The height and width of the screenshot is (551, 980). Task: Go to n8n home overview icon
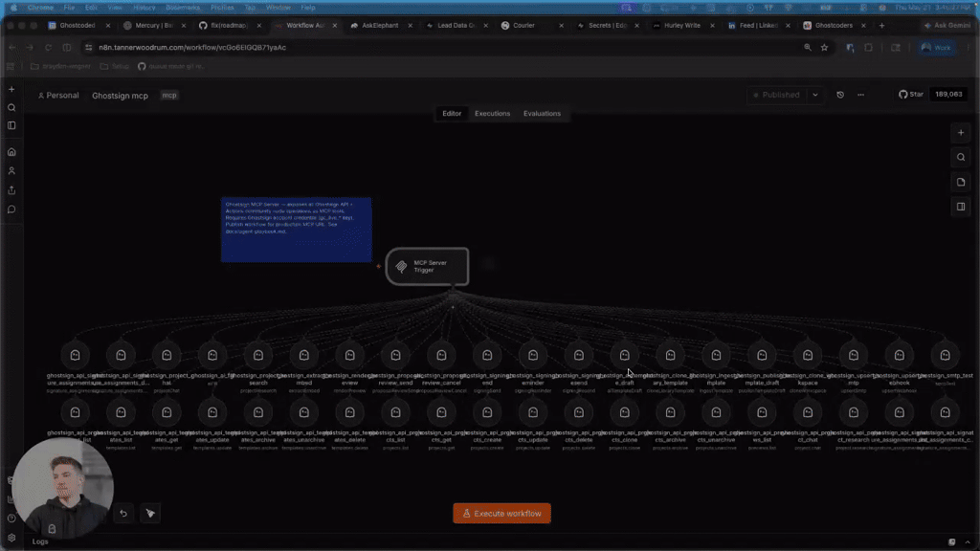point(11,152)
